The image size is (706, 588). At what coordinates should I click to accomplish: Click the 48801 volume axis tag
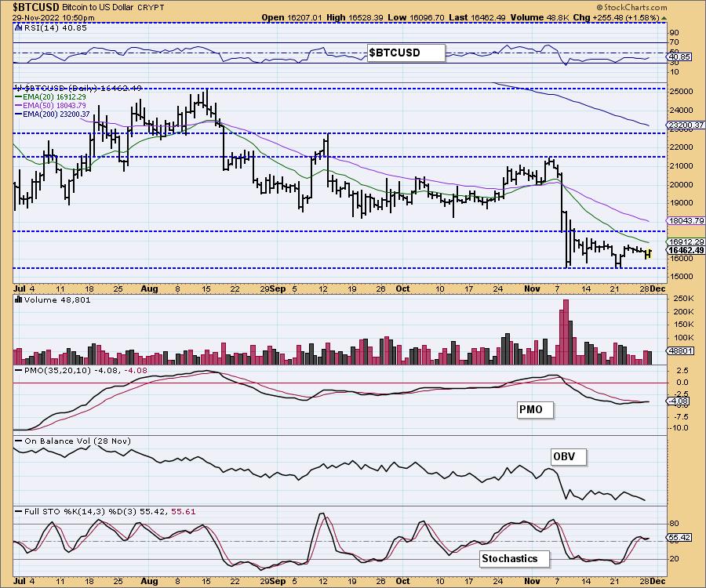pyautogui.click(x=680, y=350)
